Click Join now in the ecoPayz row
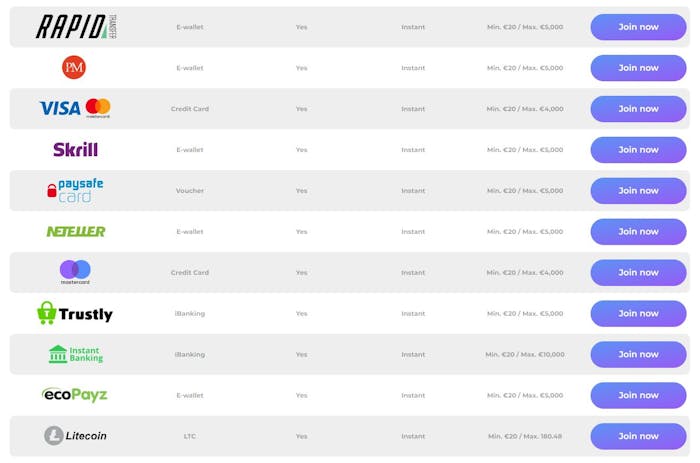The height and width of the screenshot is (463, 700). (638, 395)
